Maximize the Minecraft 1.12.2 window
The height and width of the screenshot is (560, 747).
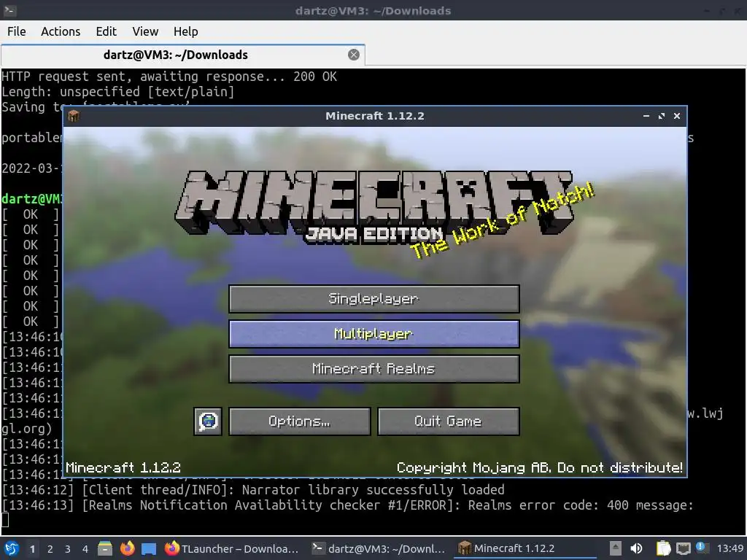click(x=661, y=116)
